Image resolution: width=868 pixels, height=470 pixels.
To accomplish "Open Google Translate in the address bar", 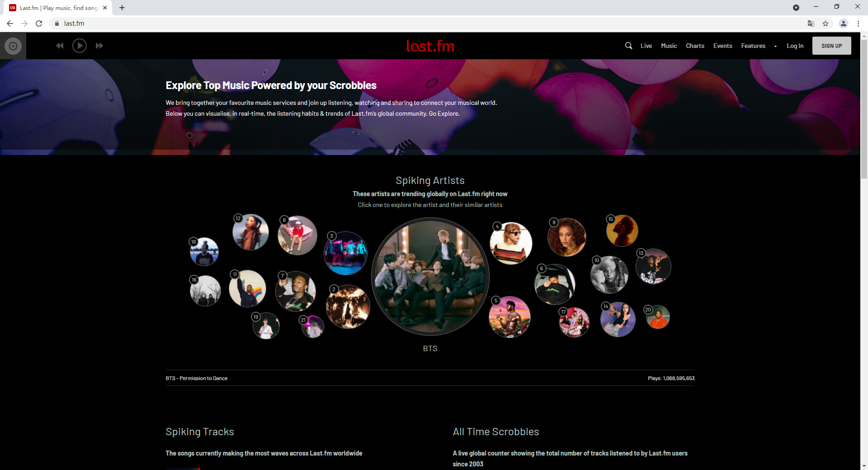I will (x=810, y=23).
